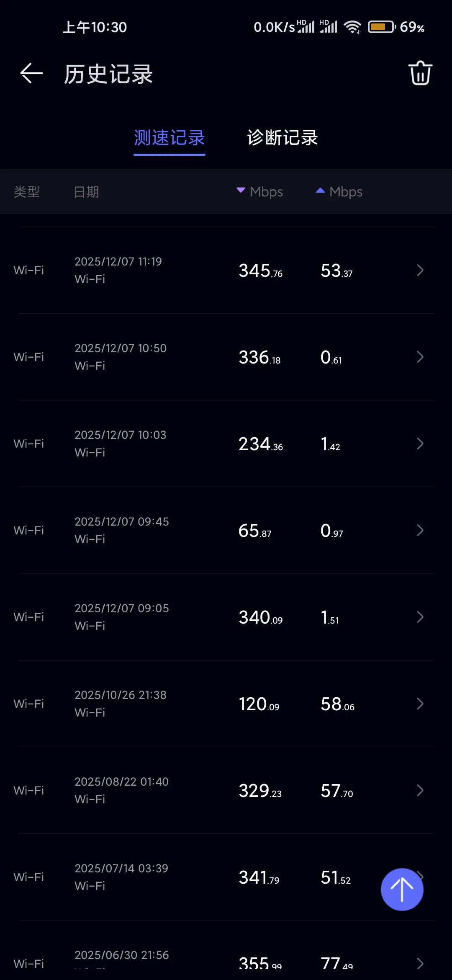Expand the 2025/12/07 10:50 record chevron
Image resolution: width=452 pixels, height=980 pixels.
(420, 357)
